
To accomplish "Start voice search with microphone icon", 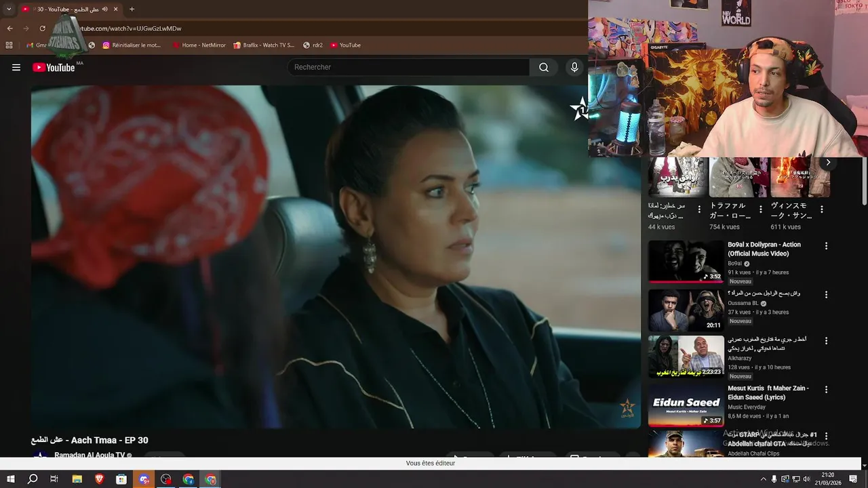I will pos(574,67).
